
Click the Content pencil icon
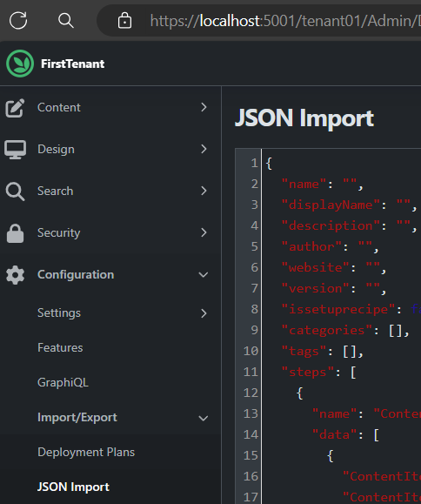click(15, 108)
